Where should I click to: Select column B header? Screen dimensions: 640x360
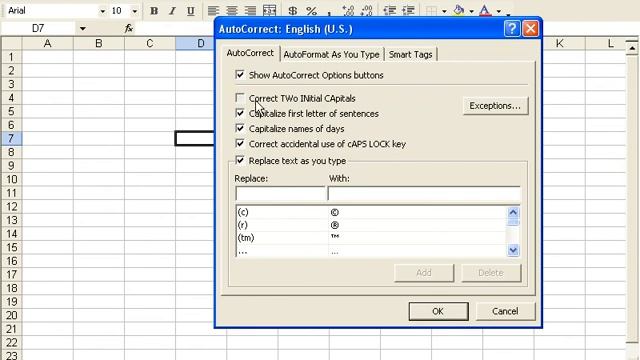[x=99, y=43]
